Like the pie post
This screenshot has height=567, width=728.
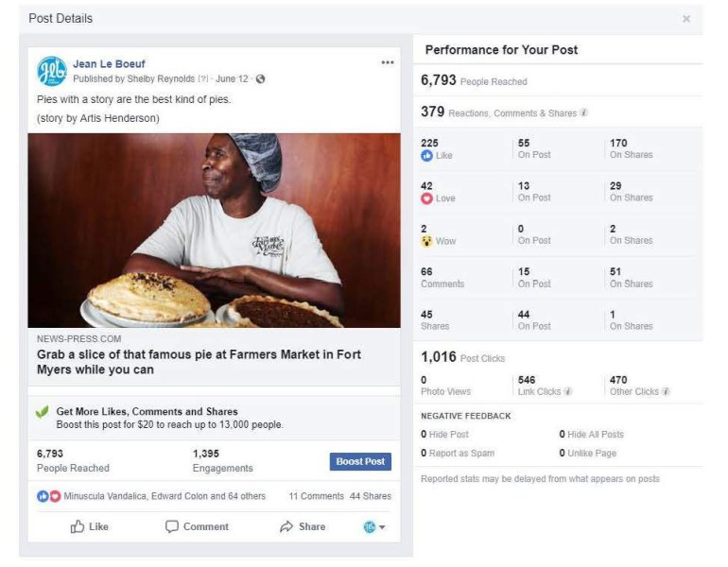pos(89,526)
